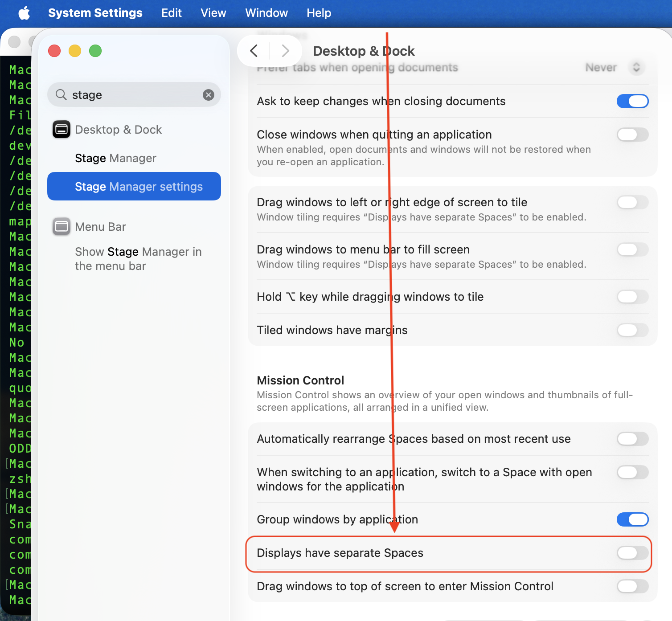Go forward with the right chevron

(x=286, y=51)
